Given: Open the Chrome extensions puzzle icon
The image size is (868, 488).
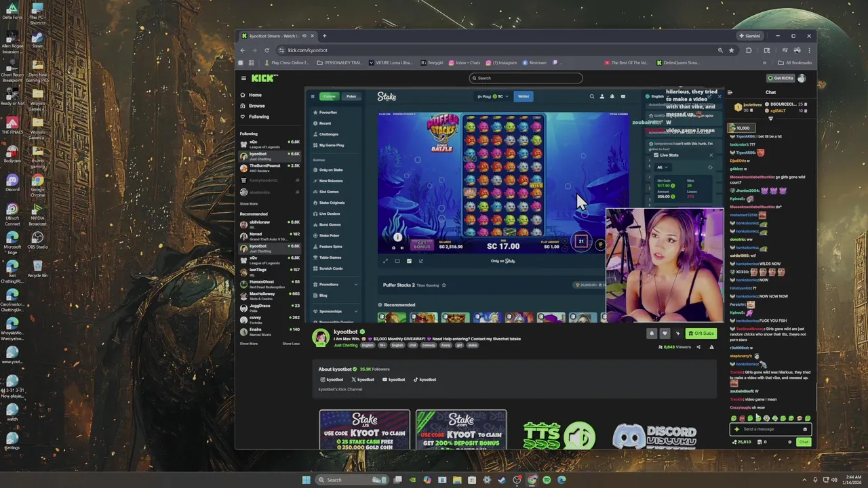Looking at the screenshot, I should 749,50.
